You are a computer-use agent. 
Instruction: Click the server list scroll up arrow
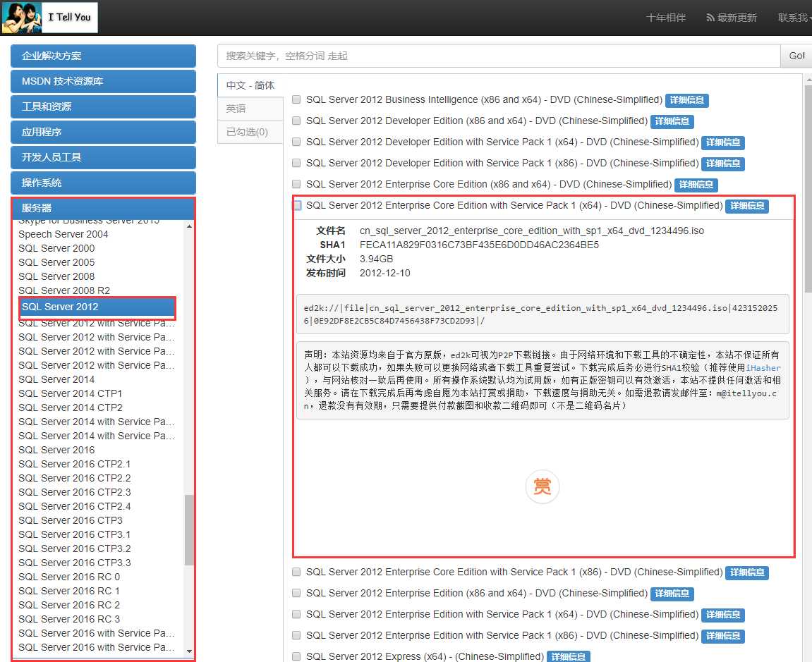point(189,227)
